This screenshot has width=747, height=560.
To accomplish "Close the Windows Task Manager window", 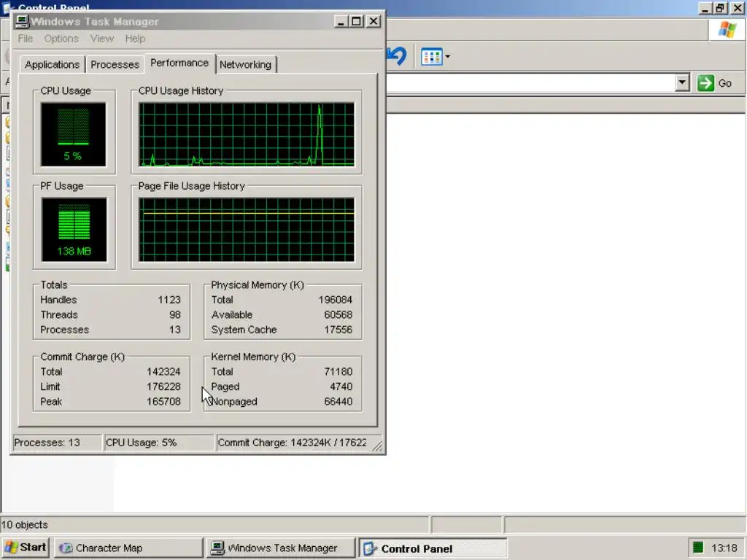I will coord(373,21).
